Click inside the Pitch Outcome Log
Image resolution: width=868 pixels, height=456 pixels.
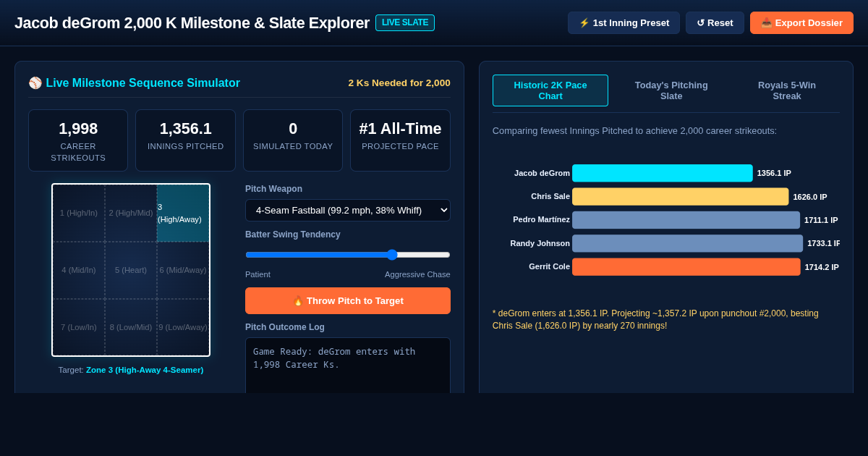[348, 366]
